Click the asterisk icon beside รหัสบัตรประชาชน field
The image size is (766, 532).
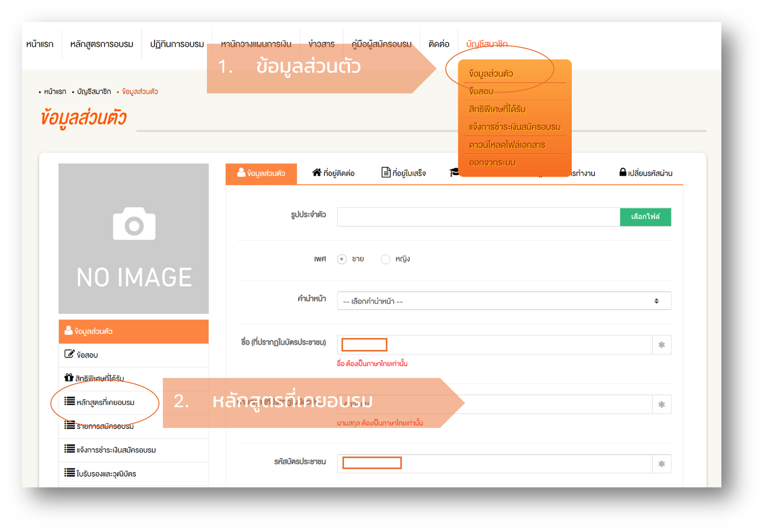662,464
